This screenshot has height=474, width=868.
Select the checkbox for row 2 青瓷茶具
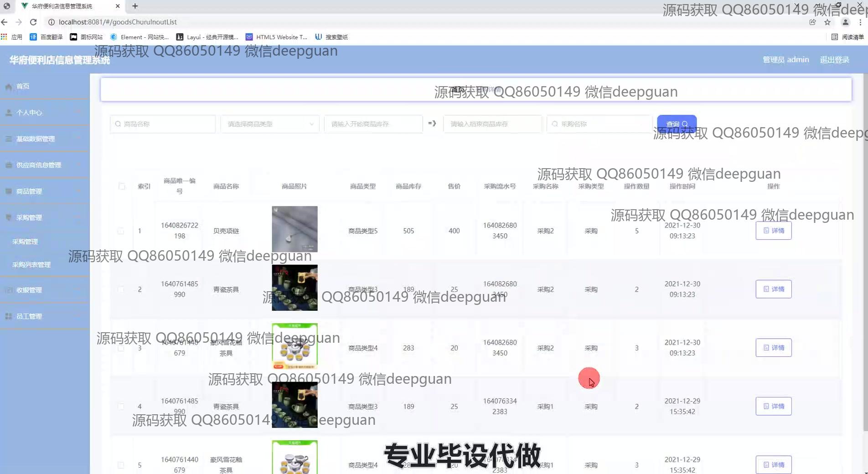tap(121, 289)
